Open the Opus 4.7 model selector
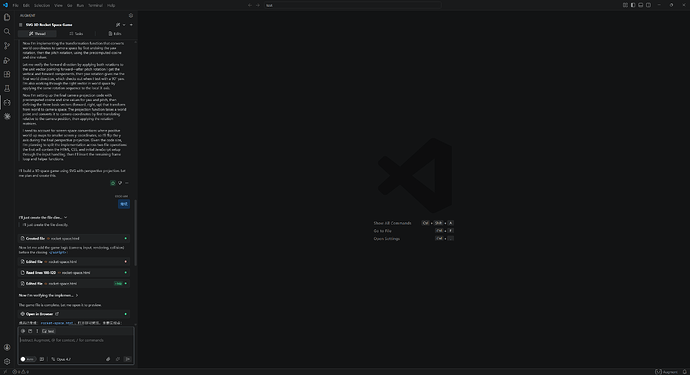This screenshot has width=690, height=375. (x=61, y=359)
